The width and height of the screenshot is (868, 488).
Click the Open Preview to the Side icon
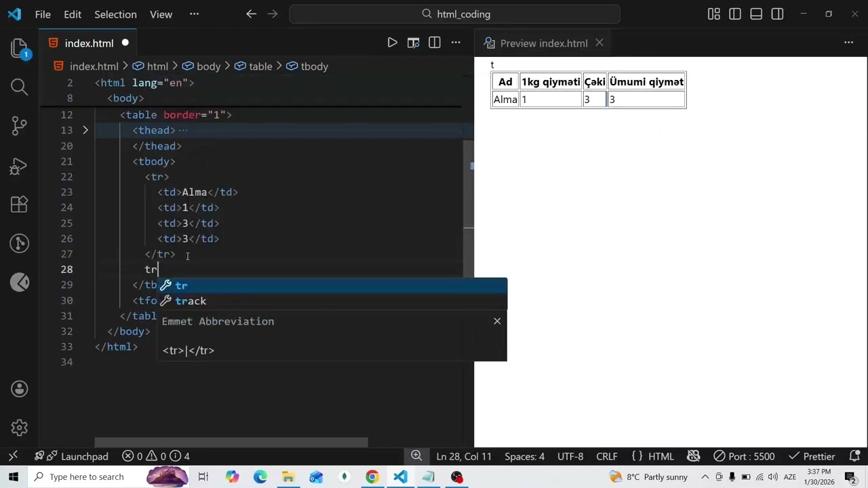coord(413,43)
